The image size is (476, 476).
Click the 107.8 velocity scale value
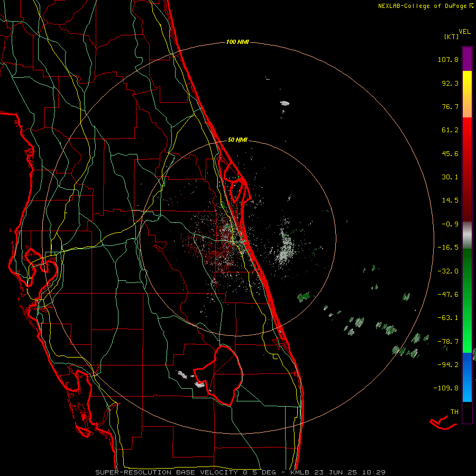point(448,59)
